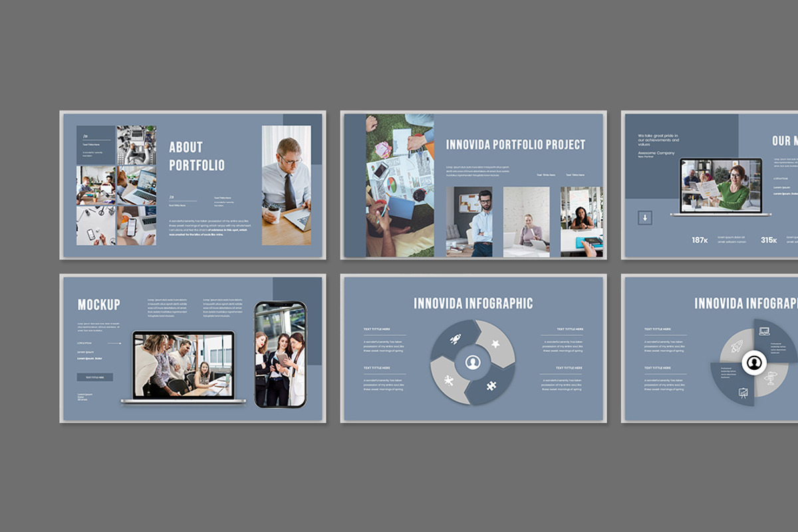798x532 pixels.
Task: Click the rocket icon in the circular infographic
Action: pyautogui.click(x=455, y=340)
